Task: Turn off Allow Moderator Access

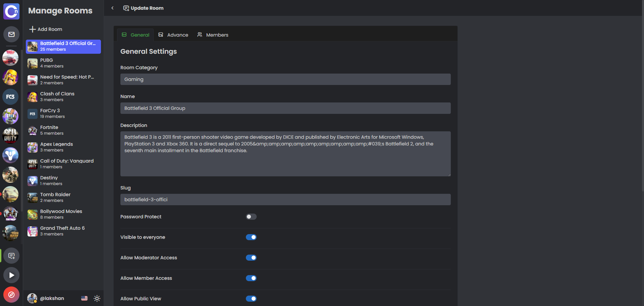Action: (x=251, y=258)
